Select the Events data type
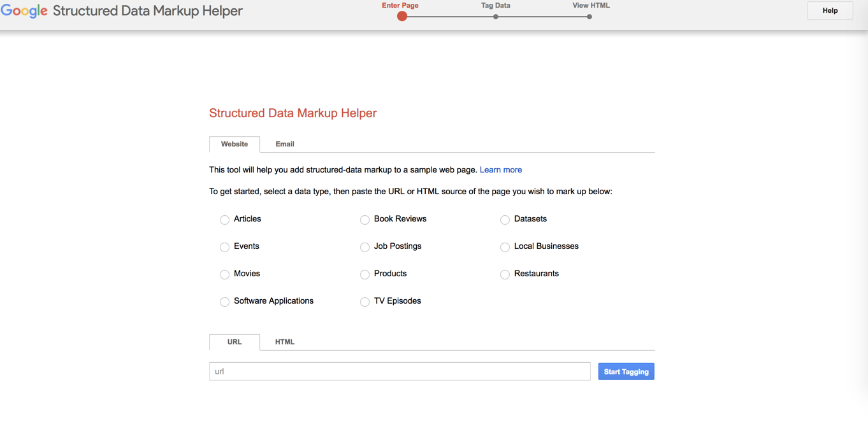 tap(224, 247)
